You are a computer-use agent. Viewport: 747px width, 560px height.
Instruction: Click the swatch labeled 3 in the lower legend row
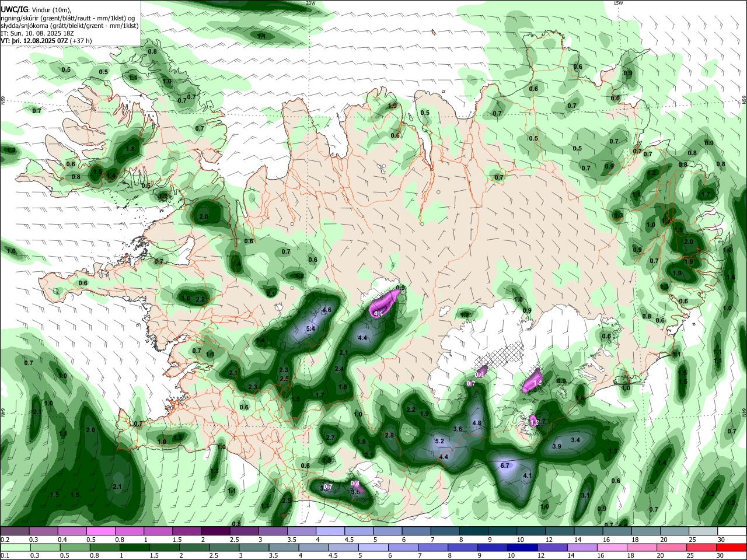pyautogui.click(x=253, y=548)
